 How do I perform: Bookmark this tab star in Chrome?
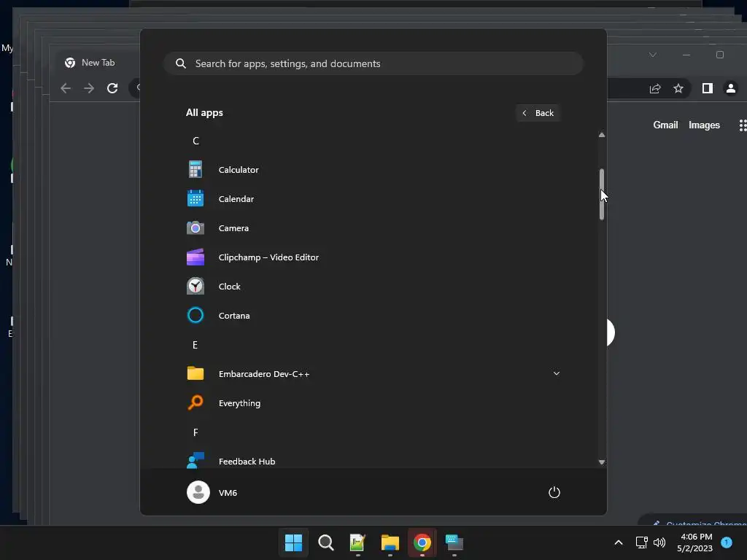(678, 88)
